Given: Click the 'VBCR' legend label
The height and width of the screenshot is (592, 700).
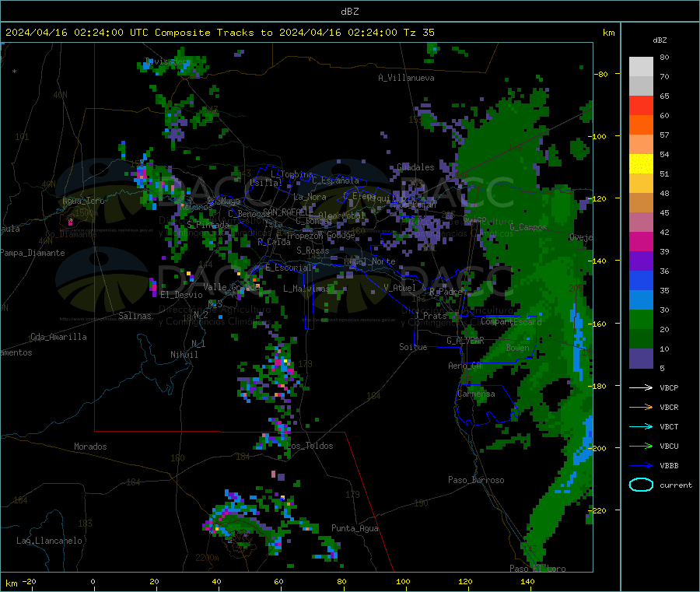Looking at the screenshot, I should click(x=669, y=407).
